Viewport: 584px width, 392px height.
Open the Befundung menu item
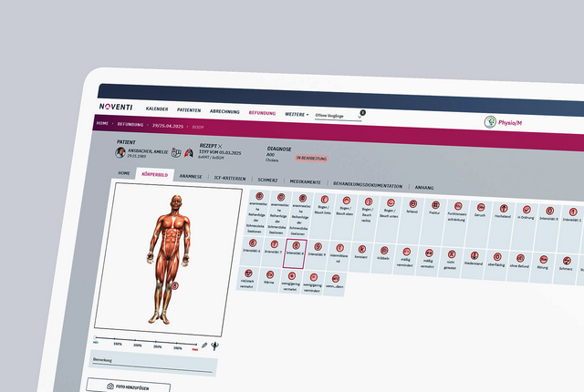pyautogui.click(x=262, y=113)
